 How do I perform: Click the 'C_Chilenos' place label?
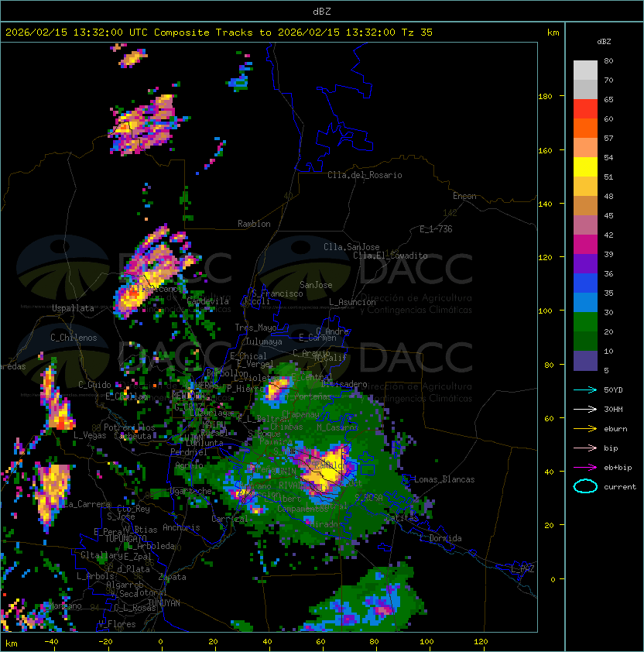[x=74, y=338]
